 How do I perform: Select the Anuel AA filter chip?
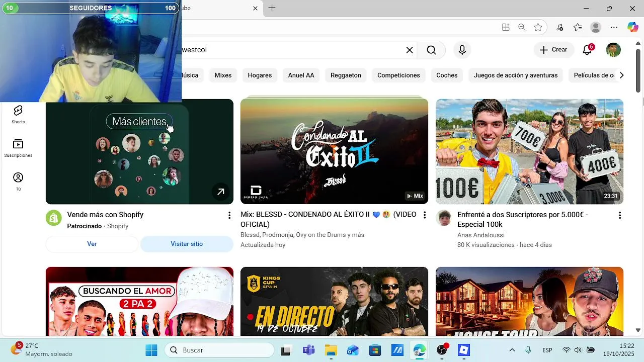(301, 75)
